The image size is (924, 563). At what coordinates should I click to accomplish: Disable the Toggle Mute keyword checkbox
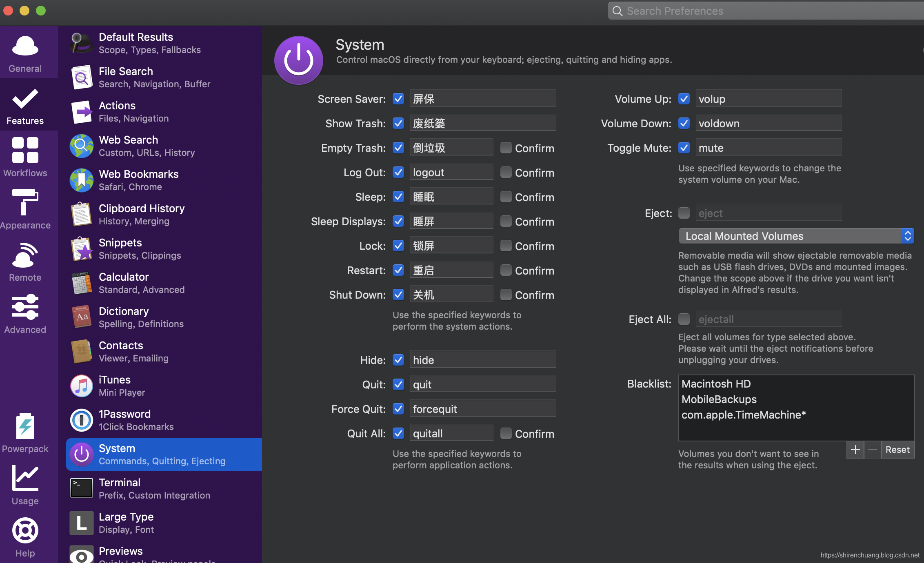684,148
